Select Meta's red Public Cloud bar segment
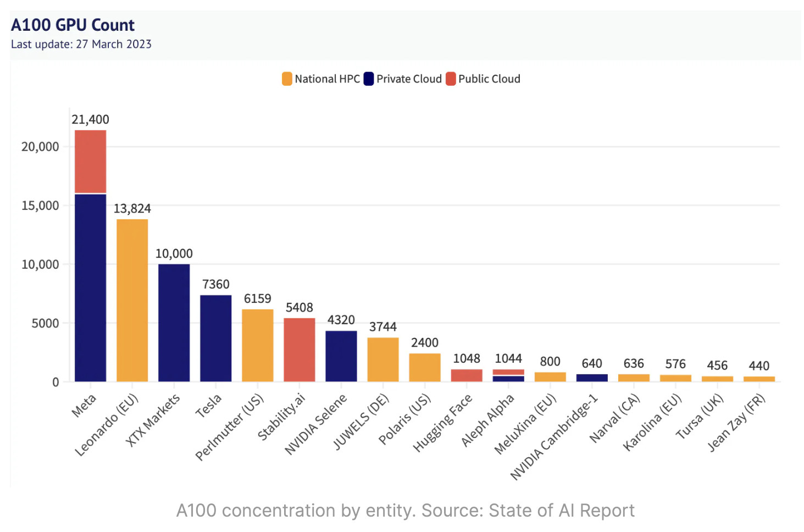The width and height of the screenshot is (804, 532). pos(91,162)
